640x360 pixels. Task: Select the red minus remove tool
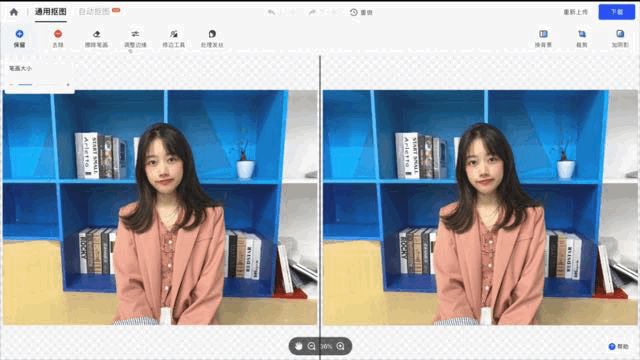point(58,38)
